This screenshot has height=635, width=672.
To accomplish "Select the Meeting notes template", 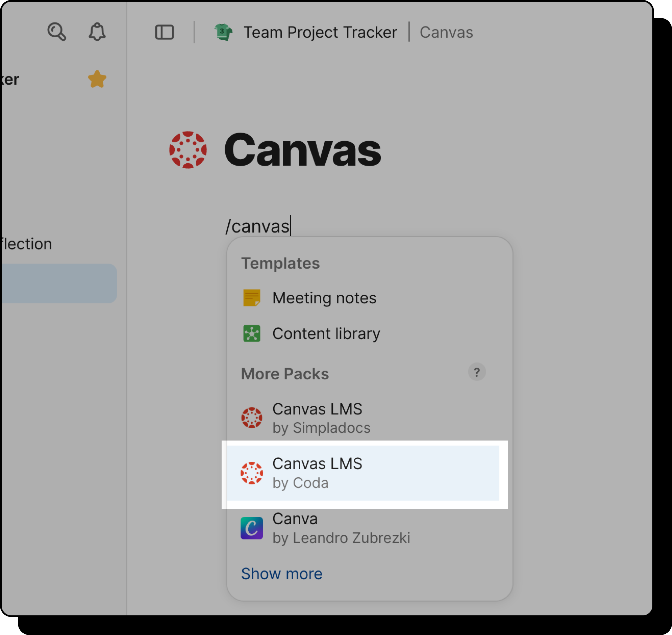I will click(x=363, y=298).
